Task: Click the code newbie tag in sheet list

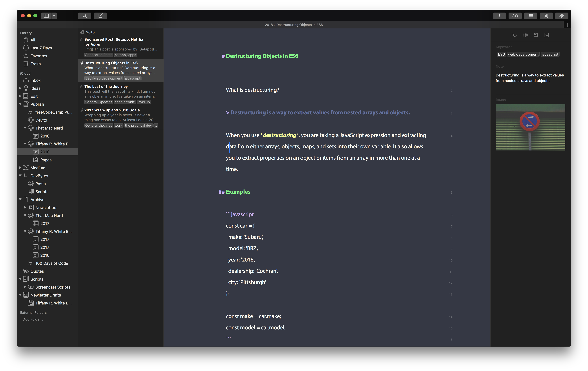Action: click(x=125, y=102)
